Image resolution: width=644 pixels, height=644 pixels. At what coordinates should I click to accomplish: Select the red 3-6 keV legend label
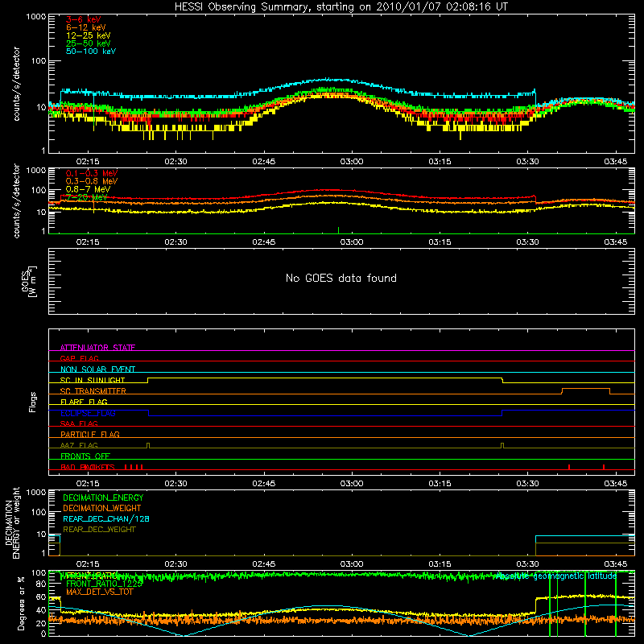pyautogui.click(x=83, y=19)
